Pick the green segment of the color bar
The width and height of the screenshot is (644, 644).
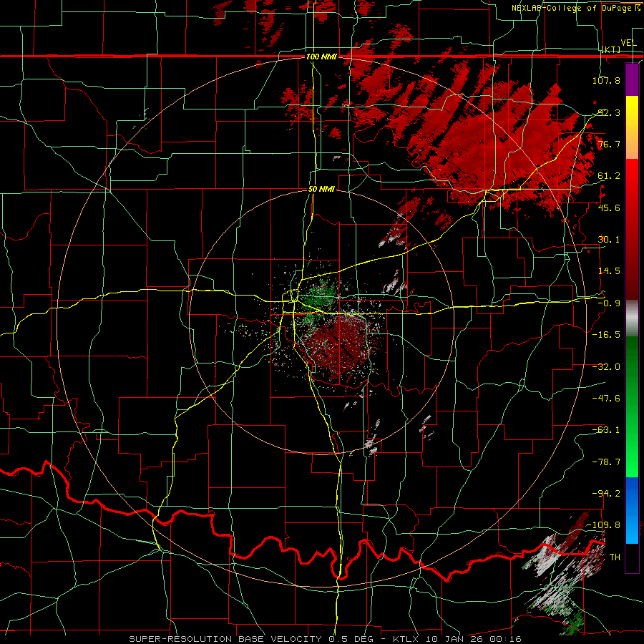click(632, 406)
